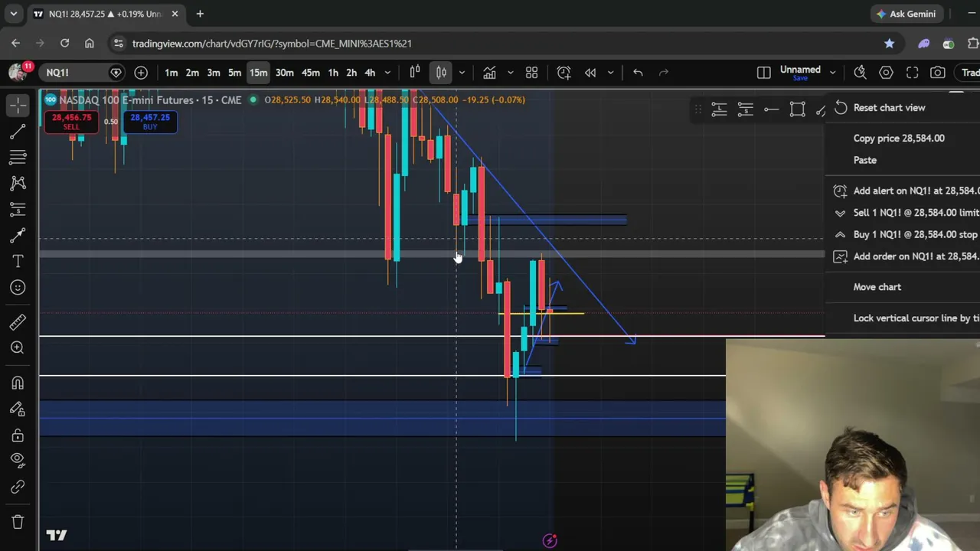The width and height of the screenshot is (980, 551).
Task: Open the indicator templates grid
Action: 531,73
